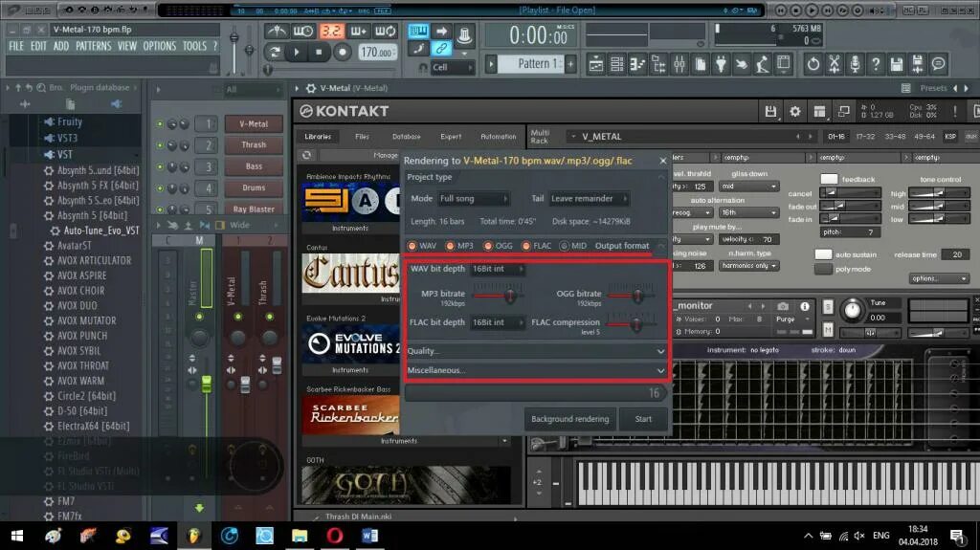Open Kontakt options gear icon

pos(795,111)
